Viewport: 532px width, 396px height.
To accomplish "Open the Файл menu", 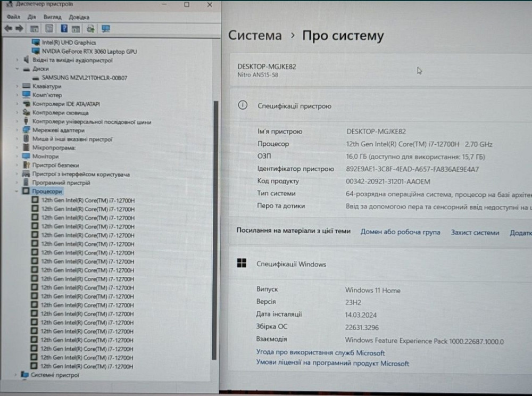I will [x=14, y=17].
